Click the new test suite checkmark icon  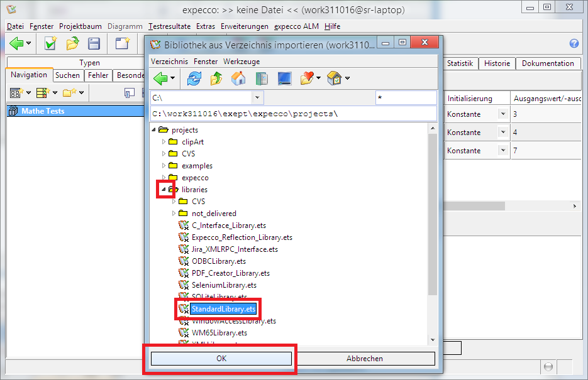50,43
